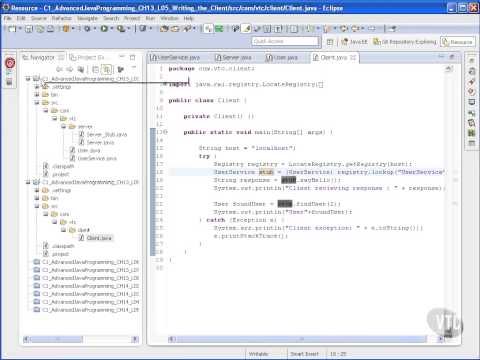Collapse the client folder node
The width and height of the screenshot is (480, 360).
tap(63, 230)
